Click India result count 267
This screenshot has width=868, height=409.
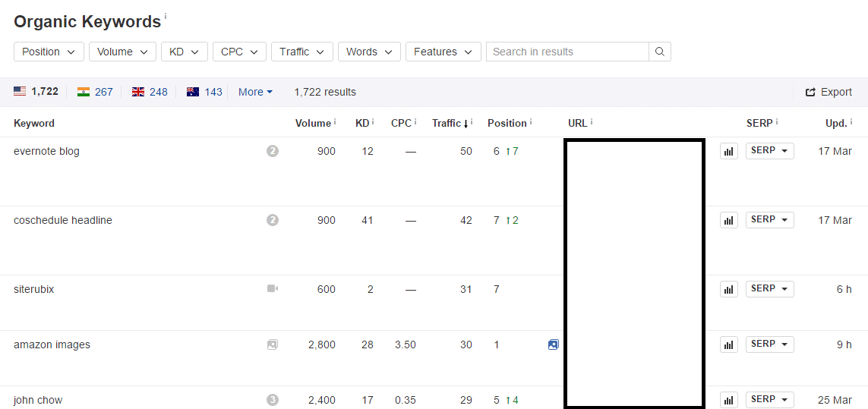(x=103, y=92)
